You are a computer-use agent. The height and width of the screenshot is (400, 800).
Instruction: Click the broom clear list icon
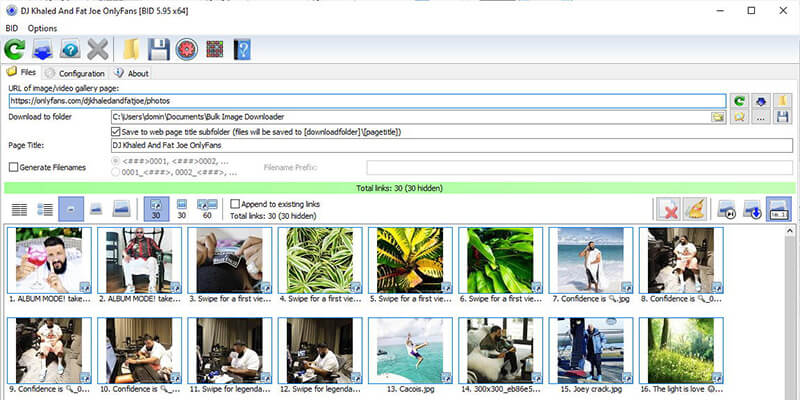coord(694,209)
